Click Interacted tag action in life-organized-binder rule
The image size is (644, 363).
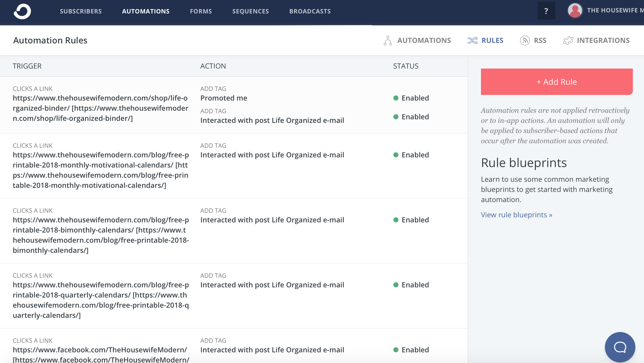(272, 120)
